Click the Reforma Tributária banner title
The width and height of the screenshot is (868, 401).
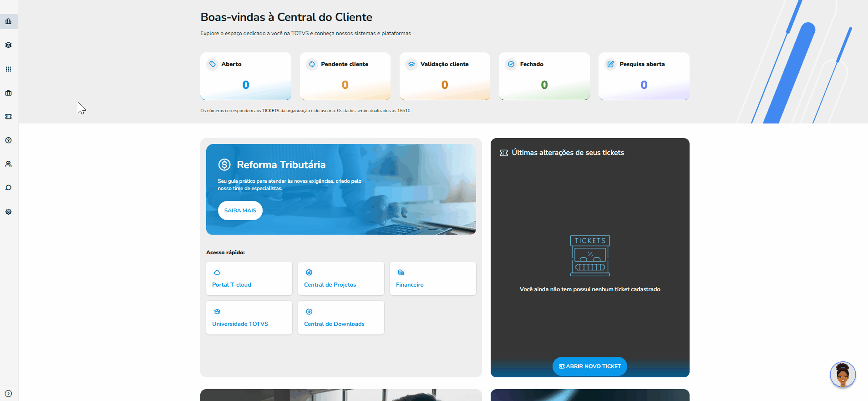281,165
